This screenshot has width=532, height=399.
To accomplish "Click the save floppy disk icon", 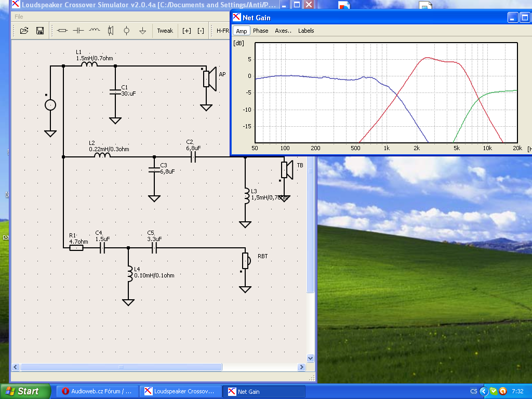I will tap(40, 31).
